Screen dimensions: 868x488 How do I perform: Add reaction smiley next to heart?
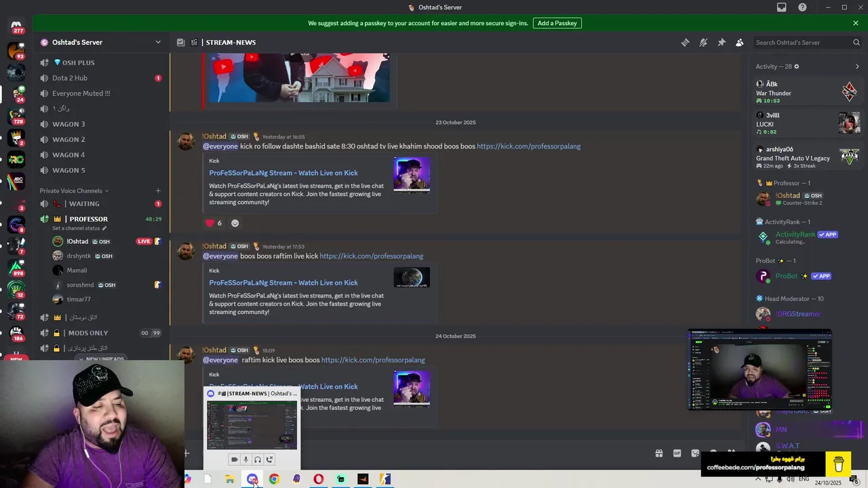tap(235, 223)
